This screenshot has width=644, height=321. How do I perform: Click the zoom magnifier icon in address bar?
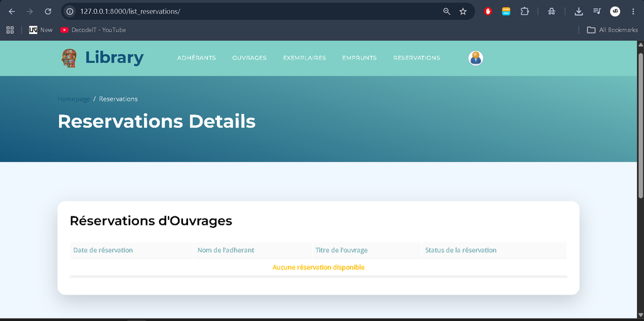point(447,11)
